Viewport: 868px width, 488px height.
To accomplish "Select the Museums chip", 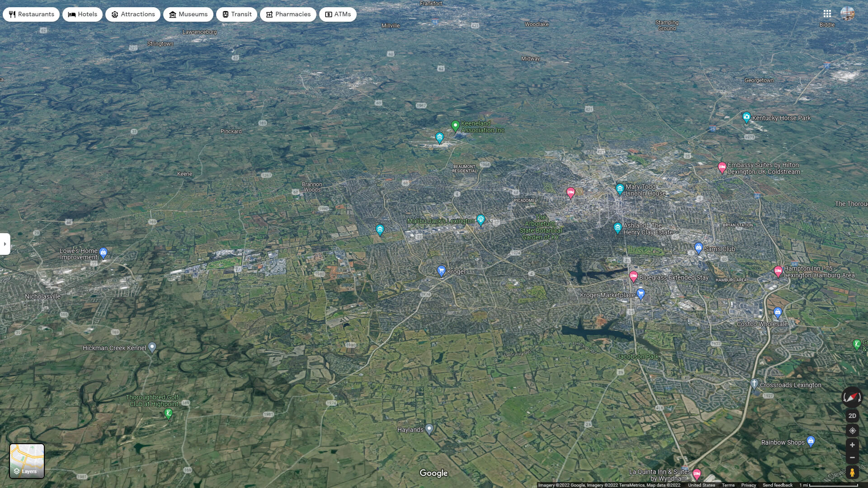I will [189, 14].
